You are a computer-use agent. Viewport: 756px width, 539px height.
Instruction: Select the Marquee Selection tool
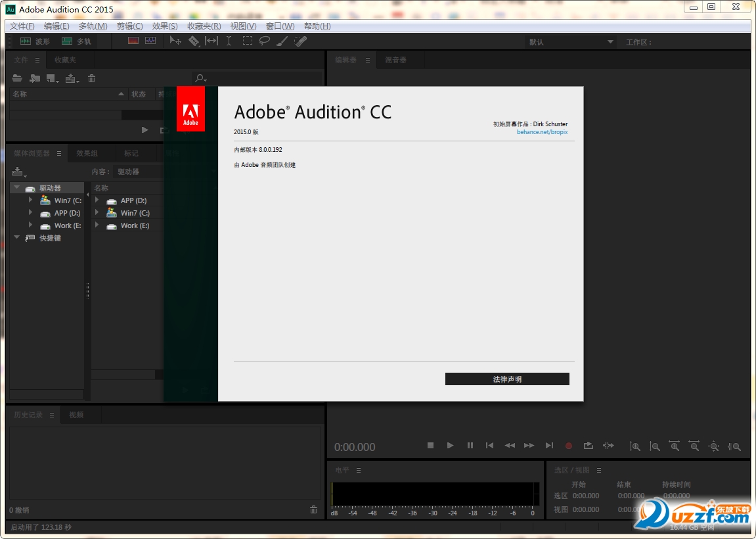click(248, 41)
